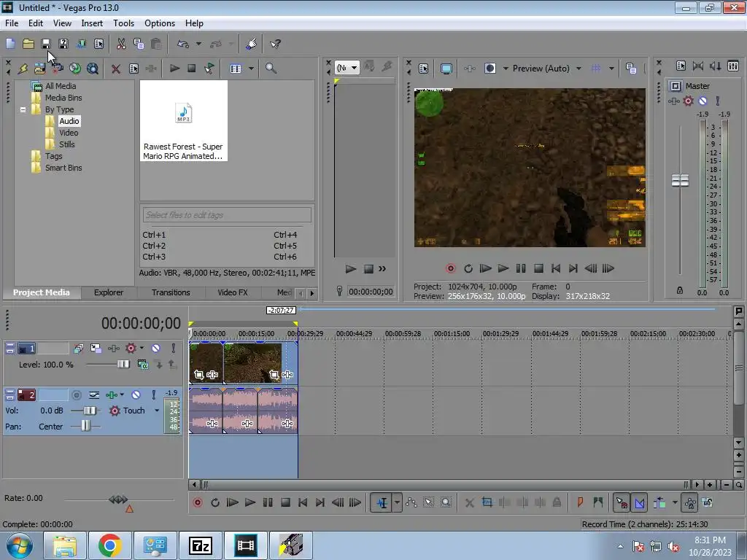Image resolution: width=747 pixels, height=560 pixels.
Task: Start media preview in Project Media toolbar
Action: (x=175, y=69)
